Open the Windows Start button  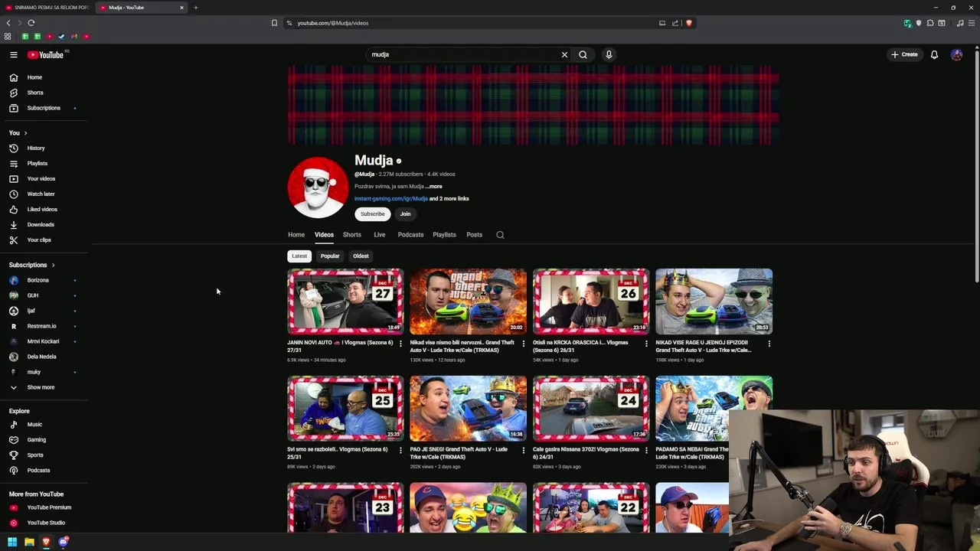(x=12, y=542)
